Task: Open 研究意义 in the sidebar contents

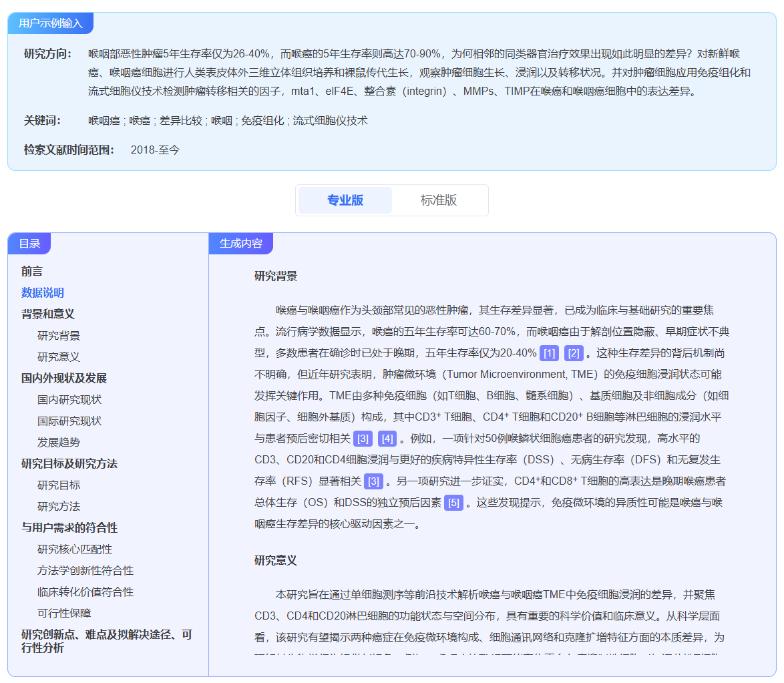Action: (59, 357)
